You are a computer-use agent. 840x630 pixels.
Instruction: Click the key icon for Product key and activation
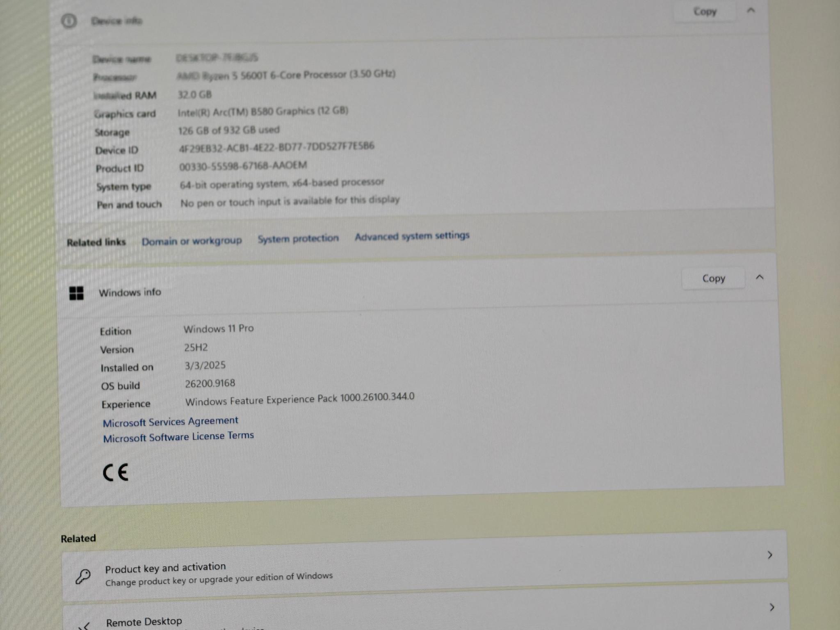(83, 576)
